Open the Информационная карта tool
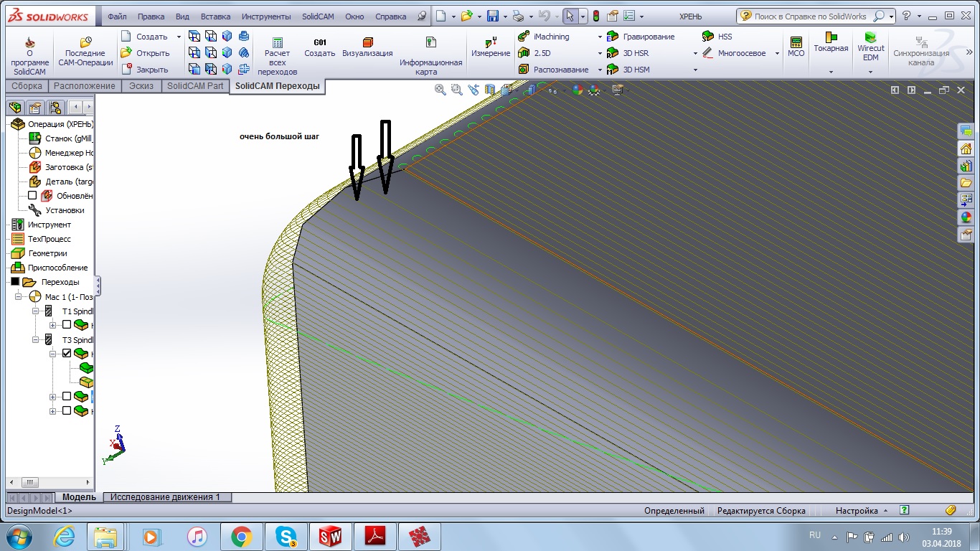 pos(430,43)
